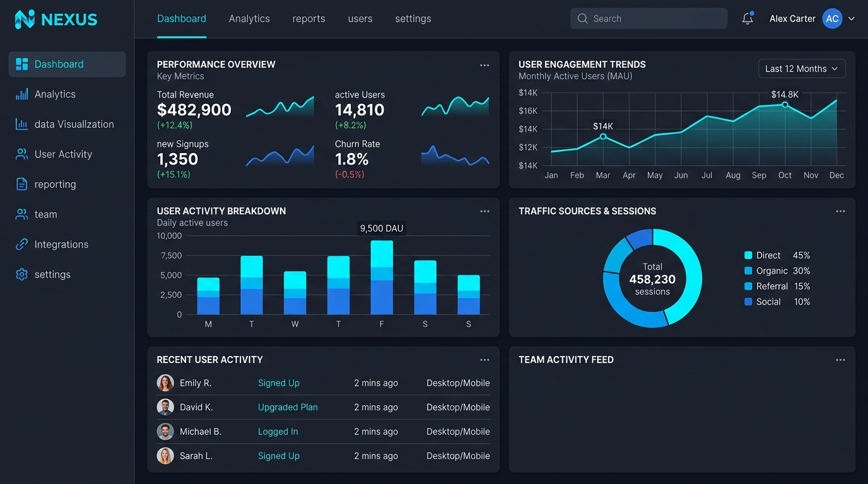Click the Friday bar with 9,500 DAU
The height and width of the screenshot is (484, 868).
pyautogui.click(x=382, y=277)
